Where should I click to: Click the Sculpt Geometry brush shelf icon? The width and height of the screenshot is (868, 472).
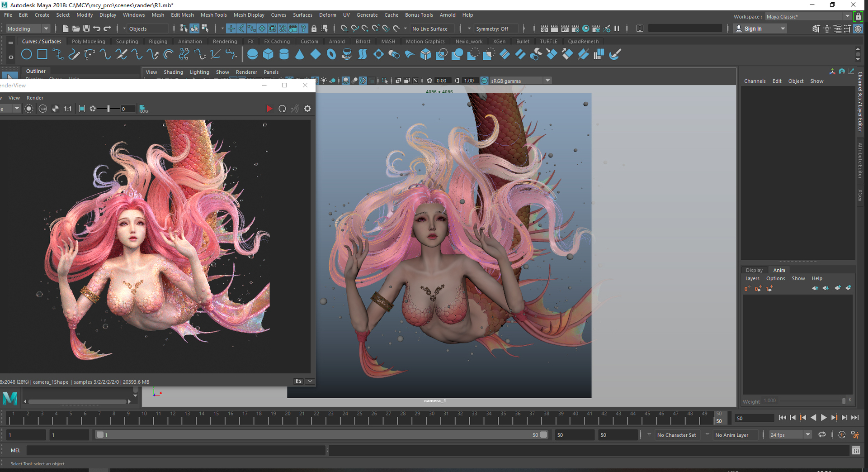click(614, 55)
